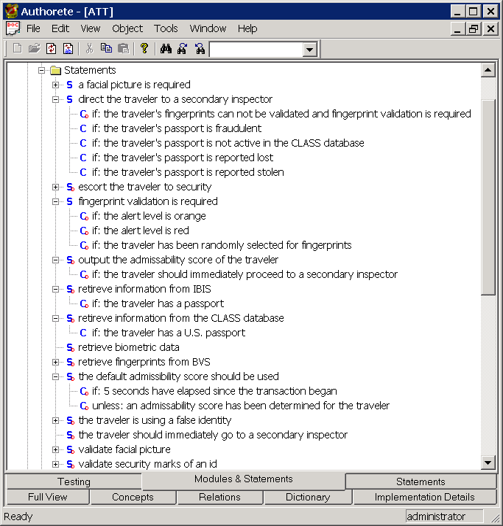
Task: Click the yellow question mark help icon
Action: coord(144,49)
